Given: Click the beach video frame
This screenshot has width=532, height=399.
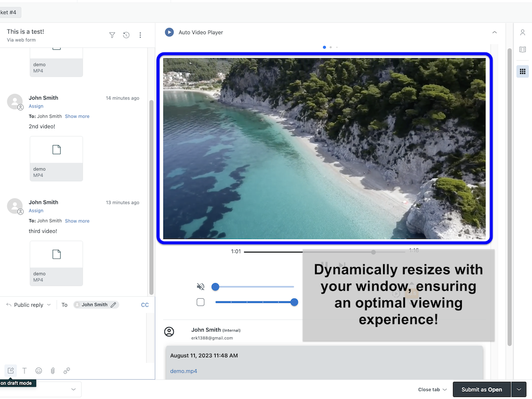Looking at the screenshot, I should [x=324, y=149].
